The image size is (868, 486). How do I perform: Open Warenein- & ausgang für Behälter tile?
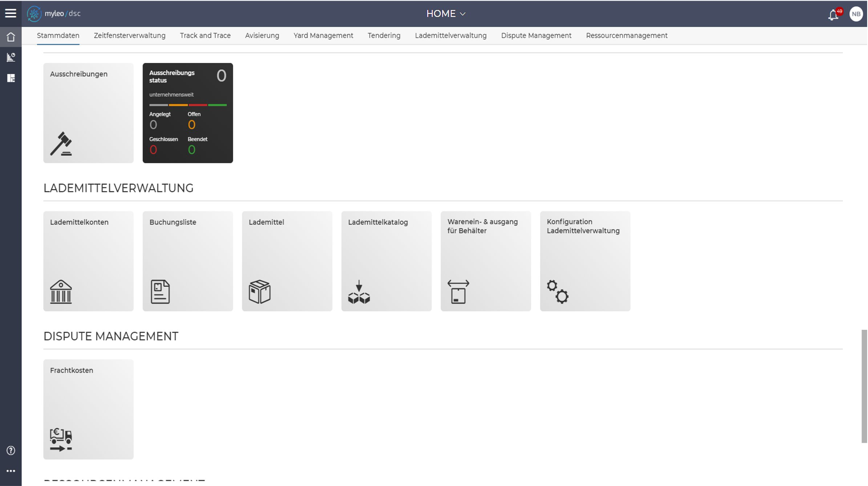click(x=485, y=261)
